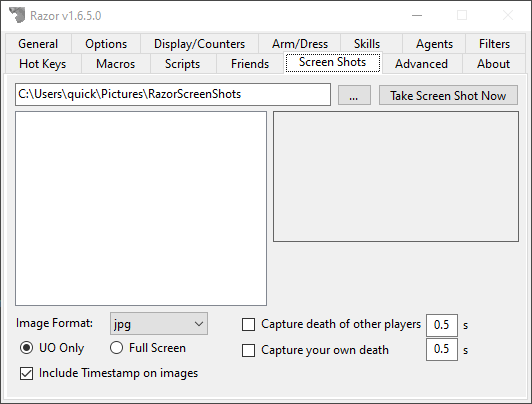Click the other players death delay field

pyautogui.click(x=442, y=325)
